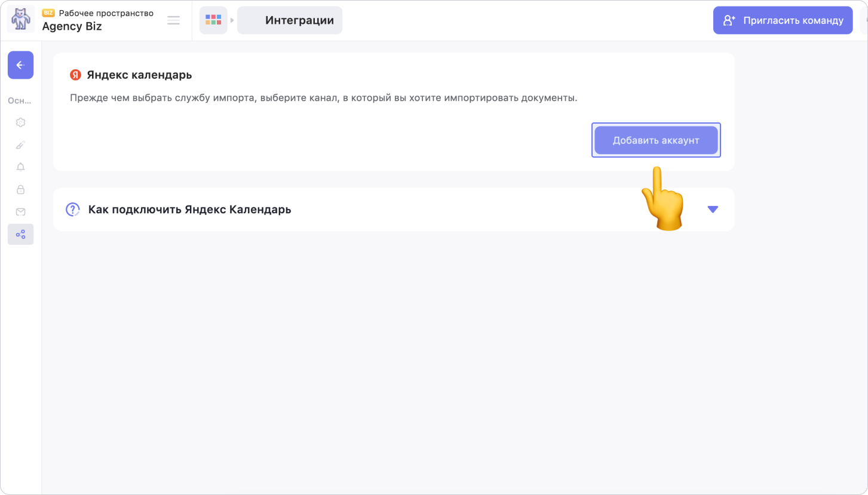
Task: Click the back arrow button in sidebar
Action: click(20, 65)
